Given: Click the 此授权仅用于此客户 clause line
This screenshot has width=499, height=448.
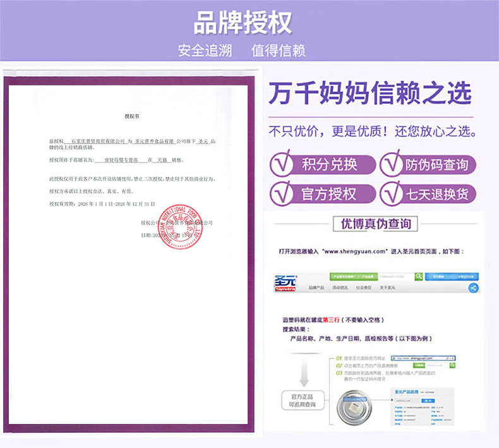Looking at the screenshot, I should pyautogui.click(x=133, y=179).
